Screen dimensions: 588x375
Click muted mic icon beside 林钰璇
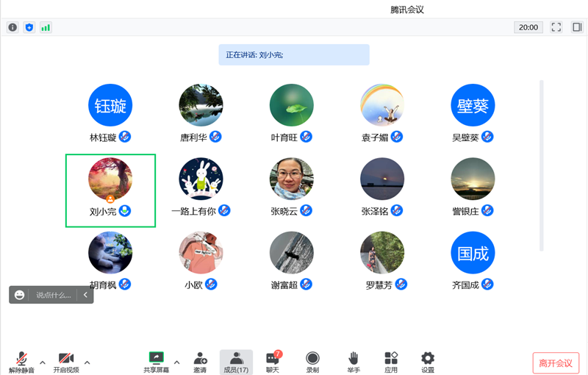click(x=125, y=137)
